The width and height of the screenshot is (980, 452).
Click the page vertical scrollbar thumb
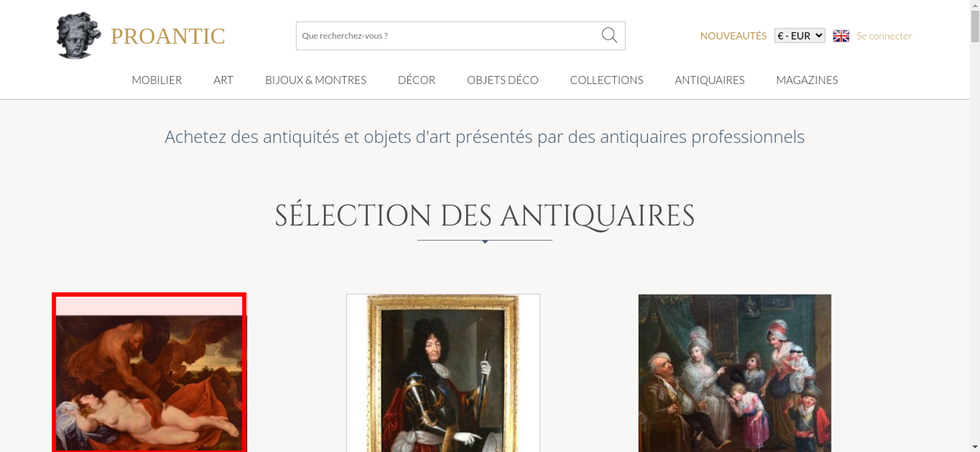tap(975, 26)
